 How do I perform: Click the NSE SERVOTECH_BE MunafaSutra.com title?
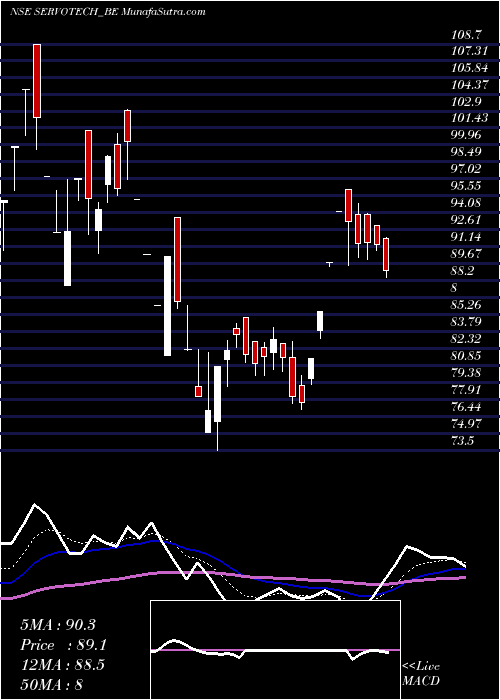coord(108,12)
